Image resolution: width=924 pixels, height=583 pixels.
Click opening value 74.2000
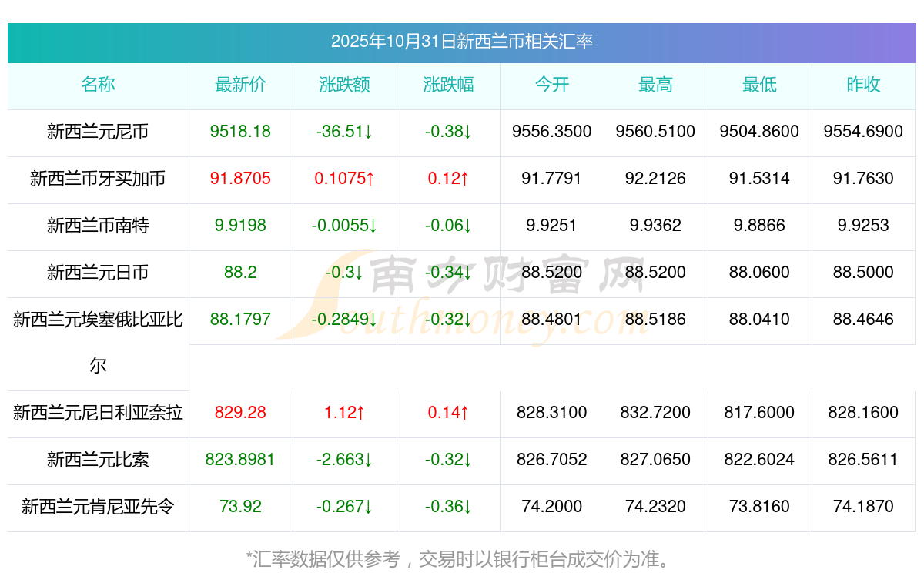tap(552, 507)
